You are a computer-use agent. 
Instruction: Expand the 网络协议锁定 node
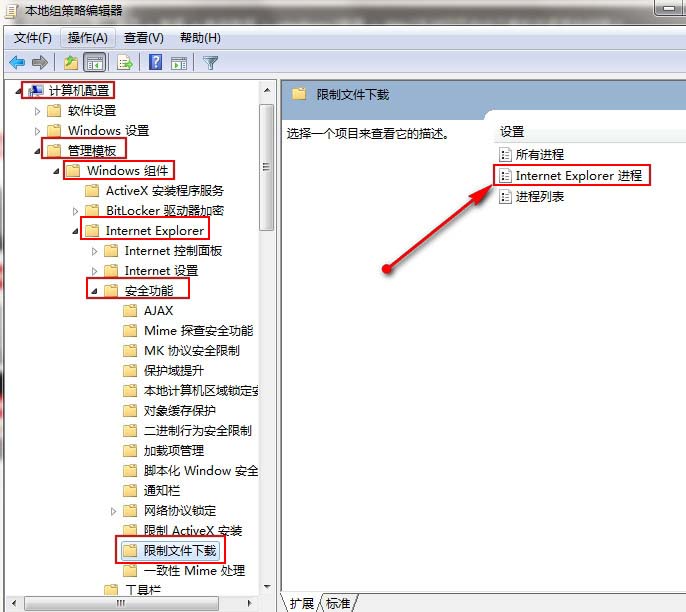point(114,511)
